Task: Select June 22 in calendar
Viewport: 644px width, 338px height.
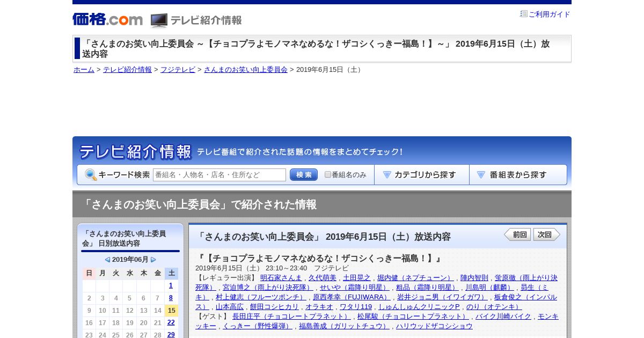Action: tap(171, 322)
